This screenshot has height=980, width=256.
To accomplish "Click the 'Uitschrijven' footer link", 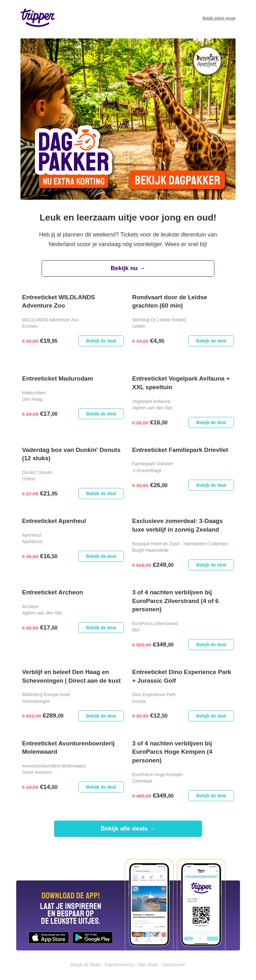I will click(x=173, y=965).
